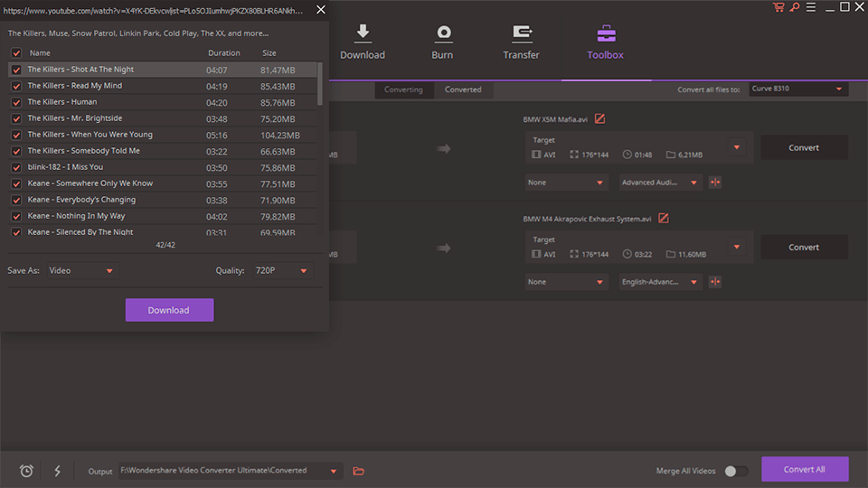Open the second None subtitle dropdown
Image resolution: width=868 pixels, height=488 pixels.
tap(566, 282)
